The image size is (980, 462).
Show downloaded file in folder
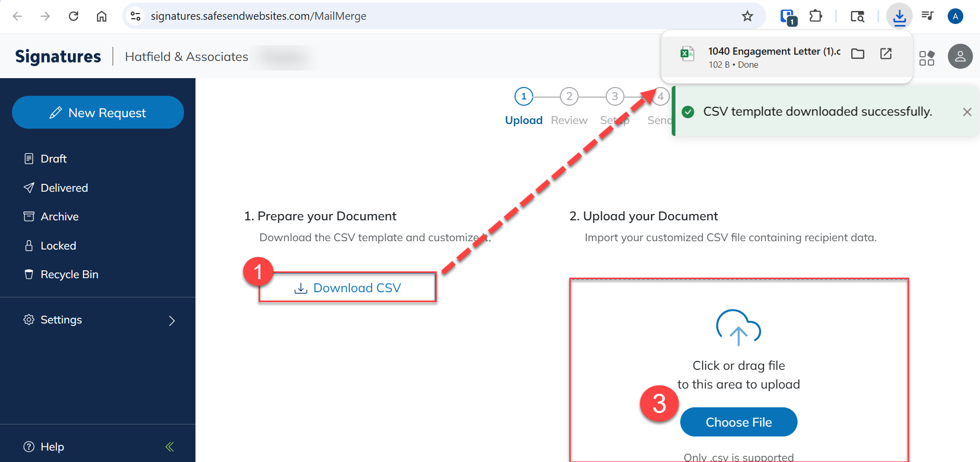tap(857, 54)
